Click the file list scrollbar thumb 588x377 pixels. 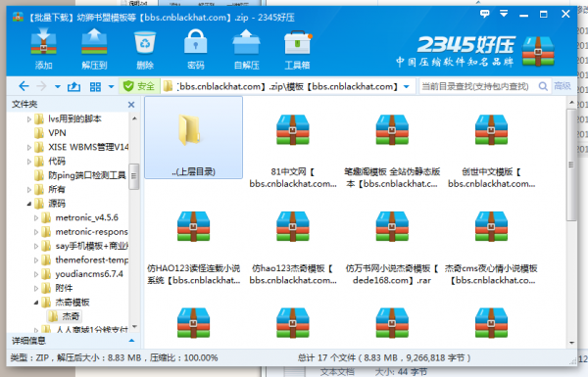[x=571, y=165]
